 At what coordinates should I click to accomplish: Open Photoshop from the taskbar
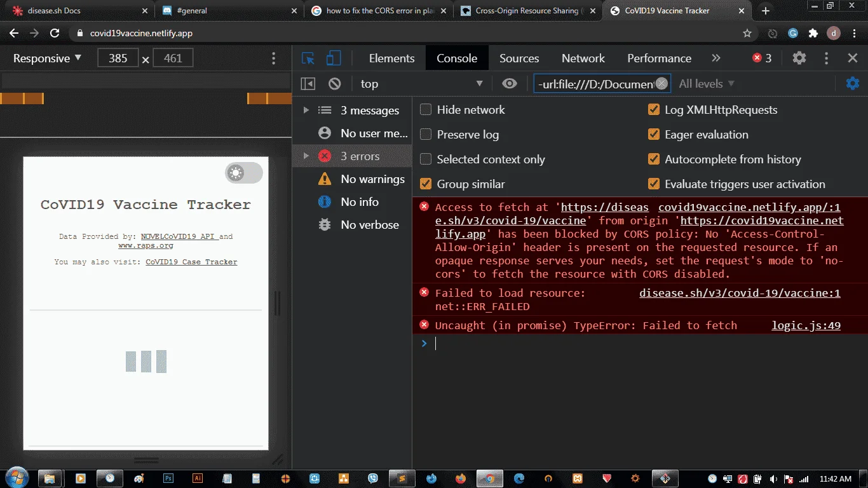pos(168,478)
